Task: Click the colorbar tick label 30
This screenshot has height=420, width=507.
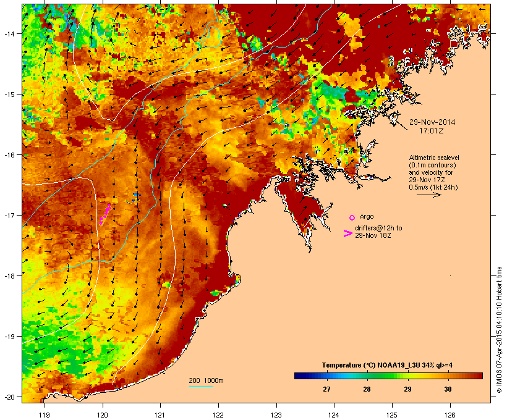Action: (448, 389)
